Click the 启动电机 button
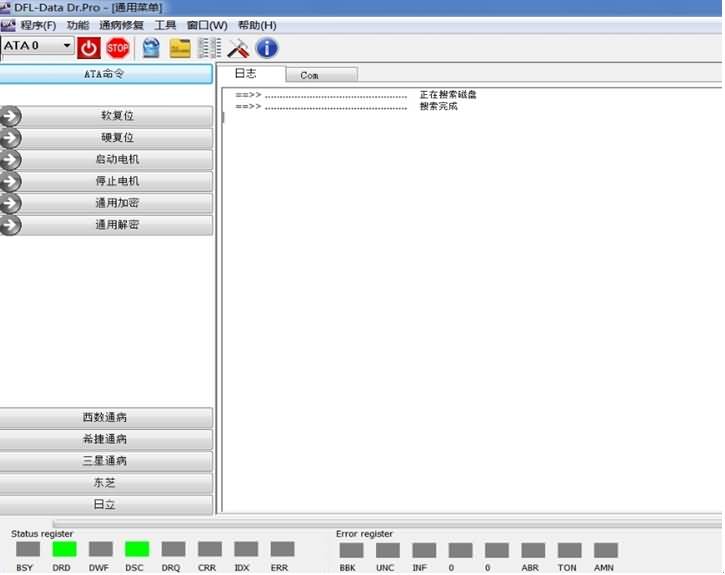This screenshot has height=575, width=725. click(117, 160)
